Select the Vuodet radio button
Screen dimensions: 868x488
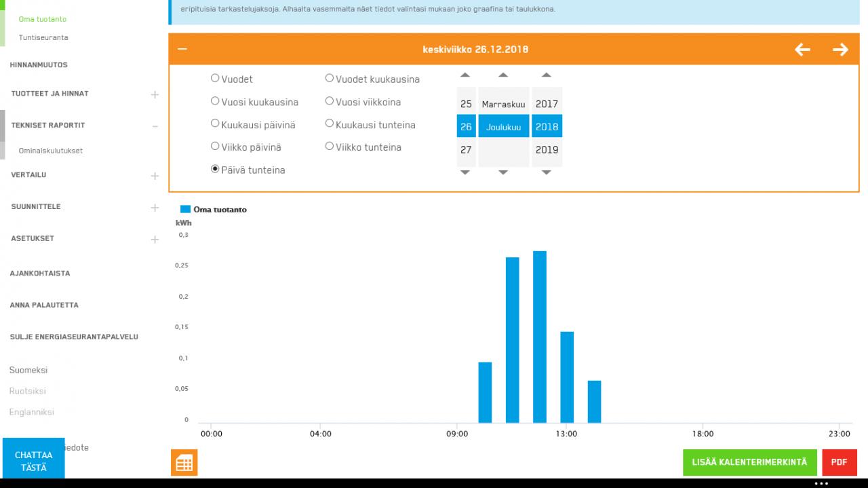pos(215,78)
